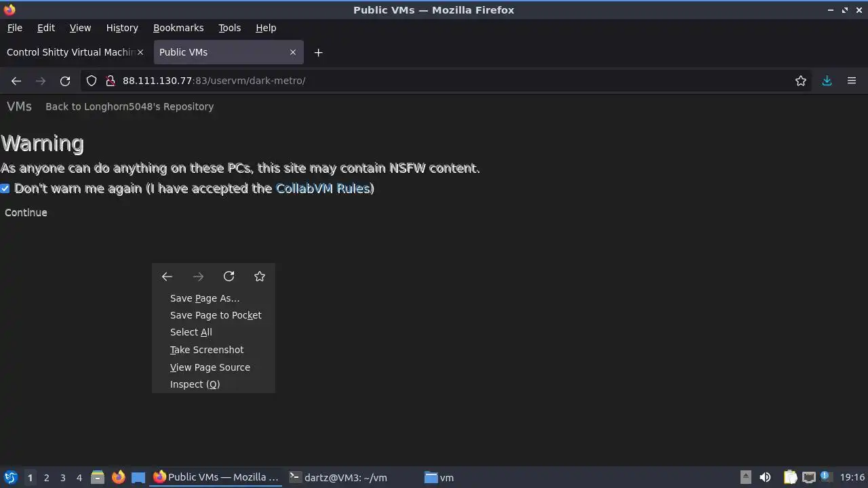
Task: Open dartz@VM3 terminal from taskbar
Action: pyautogui.click(x=351, y=477)
